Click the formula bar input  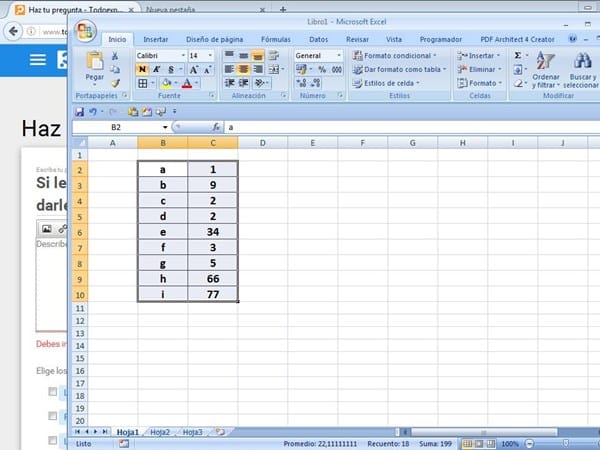[411, 127]
